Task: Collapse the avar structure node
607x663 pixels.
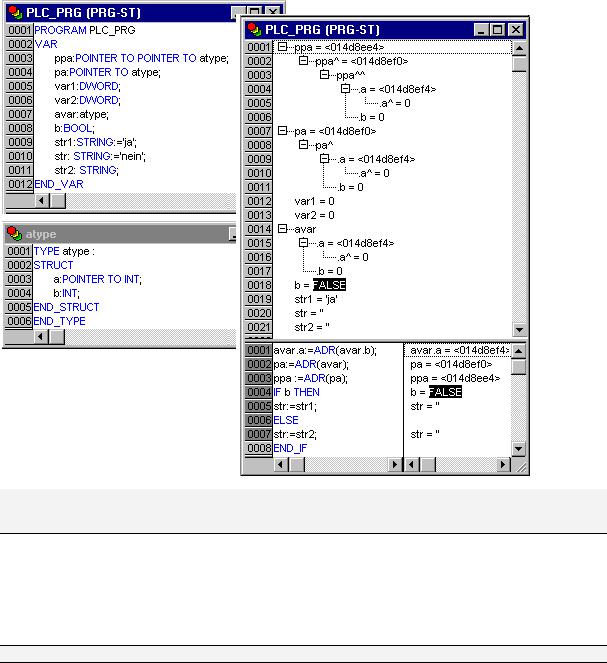Action: point(282,229)
